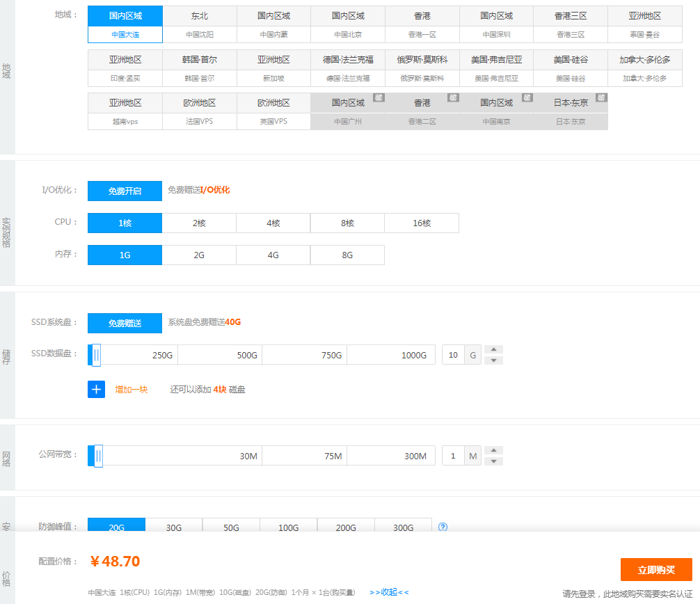Choose 4G memory size
The height and width of the screenshot is (604, 700).
point(273,255)
